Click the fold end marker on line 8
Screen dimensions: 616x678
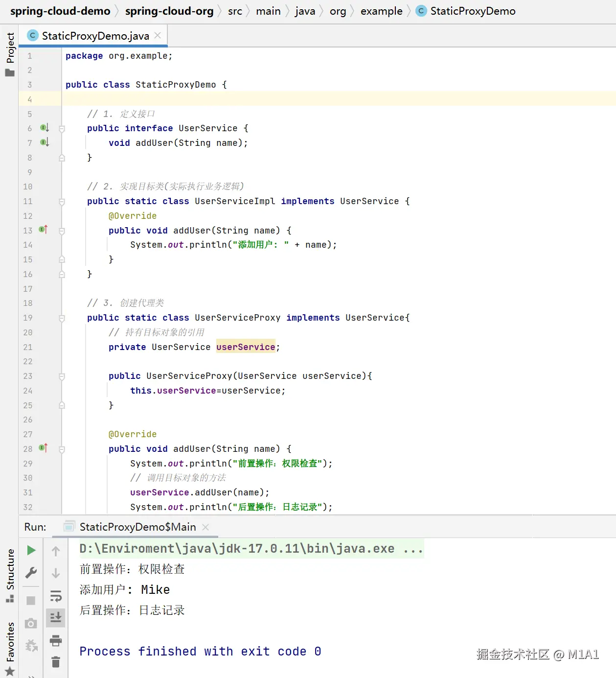coord(62,158)
